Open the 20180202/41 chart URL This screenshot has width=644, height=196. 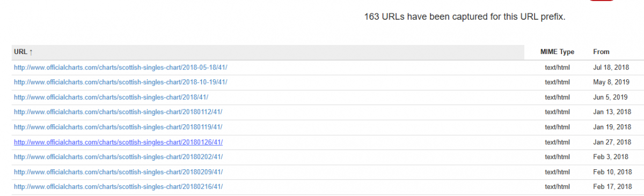pyautogui.click(x=118, y=157)
